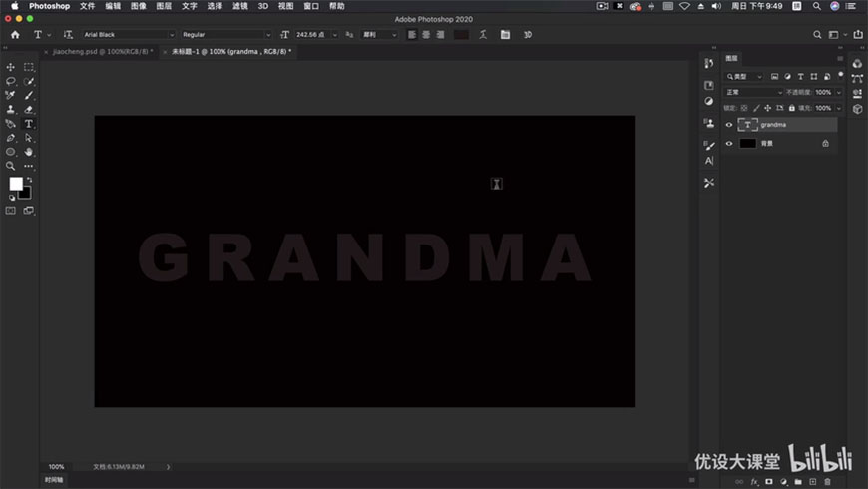Open the Arial Black font family dropdown
This screenshot has height=489, width=868.
(127, 35)
